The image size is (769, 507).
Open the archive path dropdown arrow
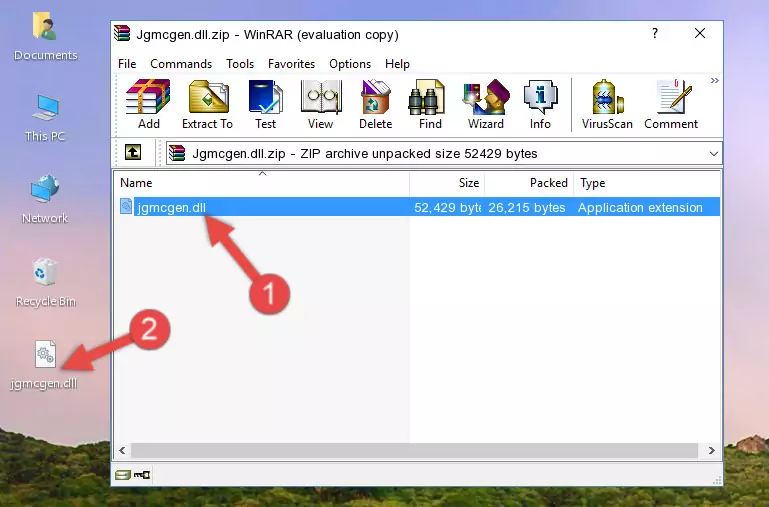click(x=714, y=153)
